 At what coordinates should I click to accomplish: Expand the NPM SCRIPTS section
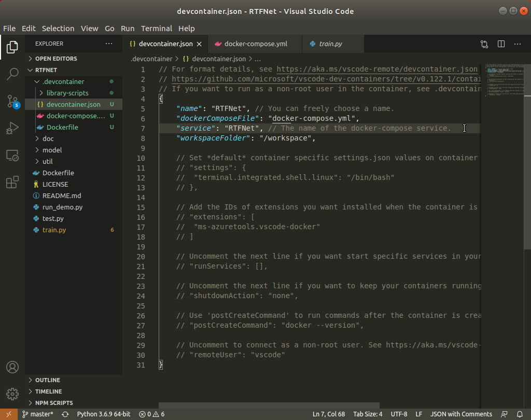tap(74, 403)
